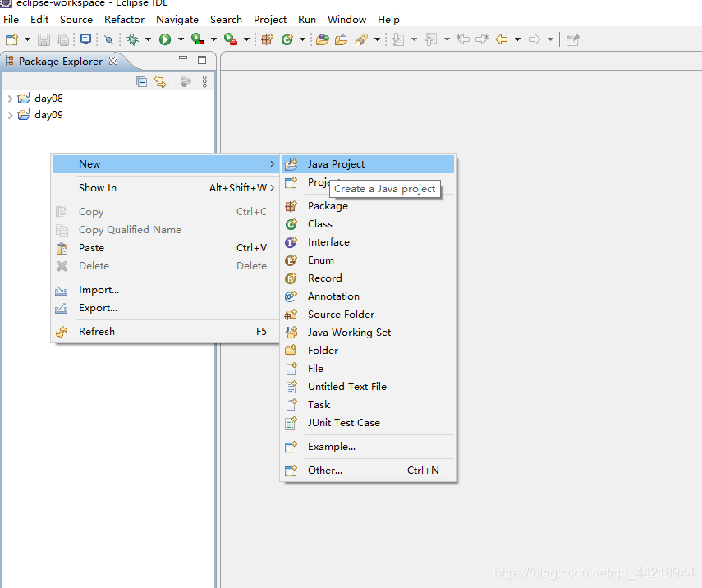This screenshot has width=702, height=588.
Task: Collapse All in Package Explorer
Action: coord(141,82)
